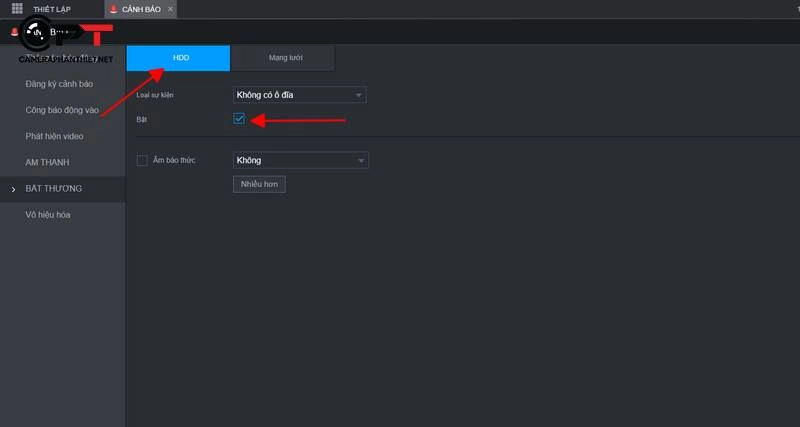Viewport: 800px width, 427px height.
Task: Click the Không có ổ đĩa dropdown arrow
Action: 358,95
